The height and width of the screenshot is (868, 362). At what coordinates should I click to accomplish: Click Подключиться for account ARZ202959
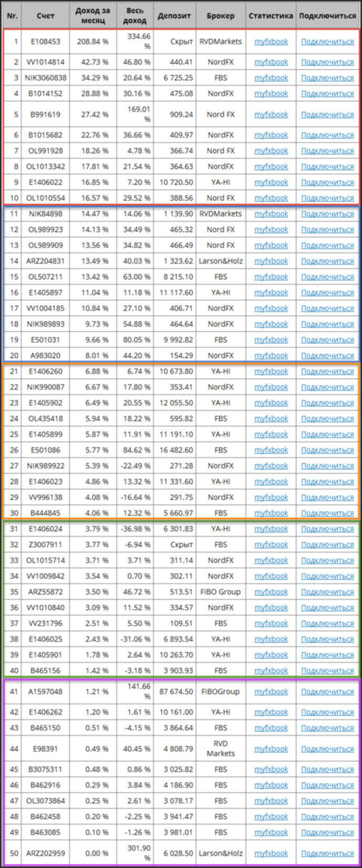point(327,853)
